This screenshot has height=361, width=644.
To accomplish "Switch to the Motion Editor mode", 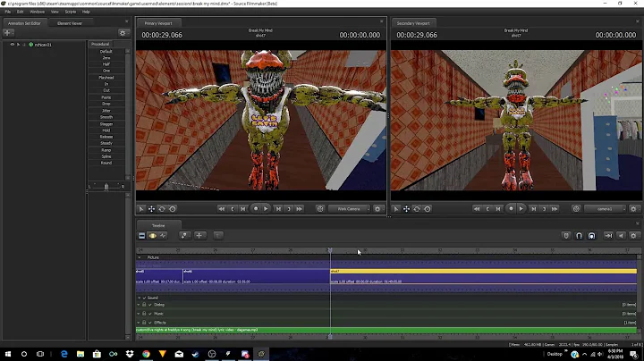I will 152,236.
